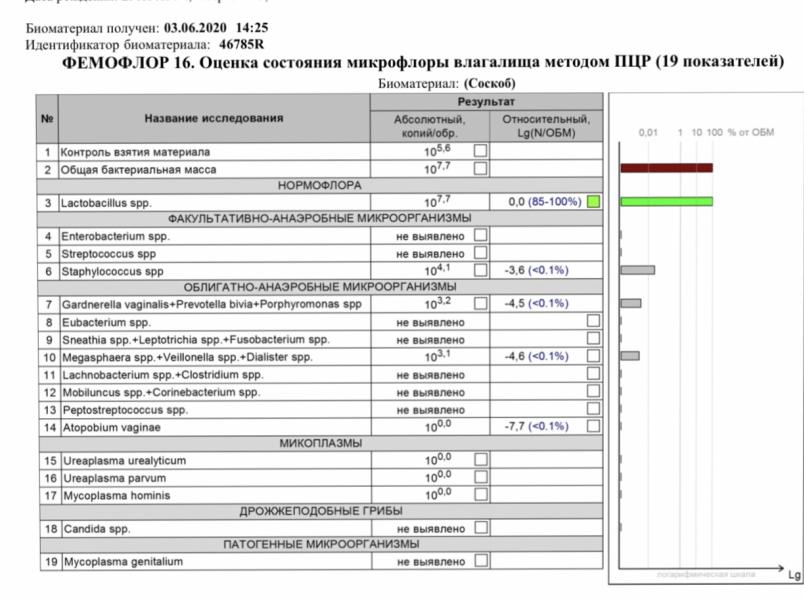Toggle the Megasphaera spp. row checkbox

click(593, 355)
